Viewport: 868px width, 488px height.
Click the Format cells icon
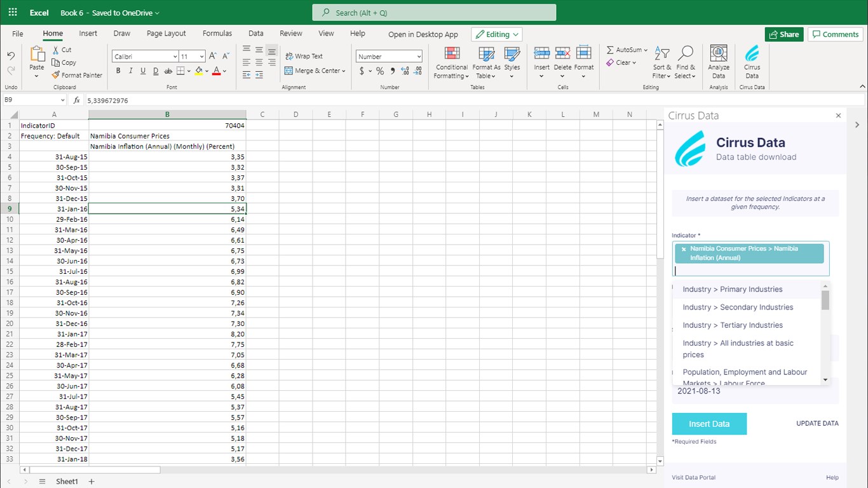584,53
